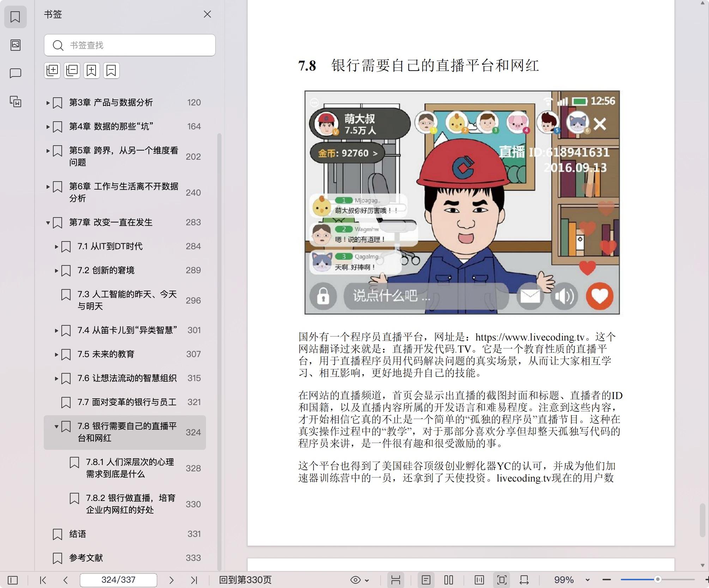Go to previous page
This screenshot has width=709, height=588.
(x=65, y=580)
